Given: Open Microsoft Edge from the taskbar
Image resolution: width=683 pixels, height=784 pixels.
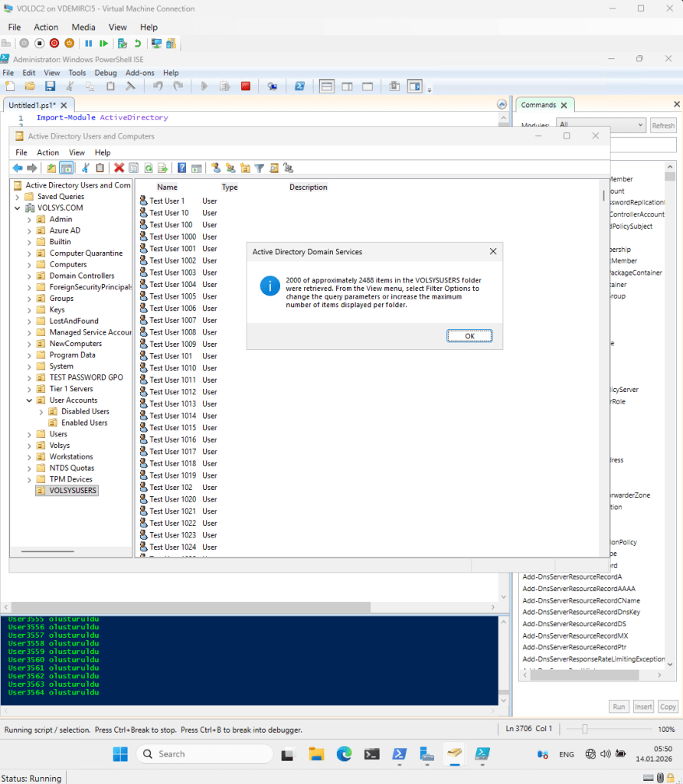Looking at the screenshot, I should tap(345, 754).
